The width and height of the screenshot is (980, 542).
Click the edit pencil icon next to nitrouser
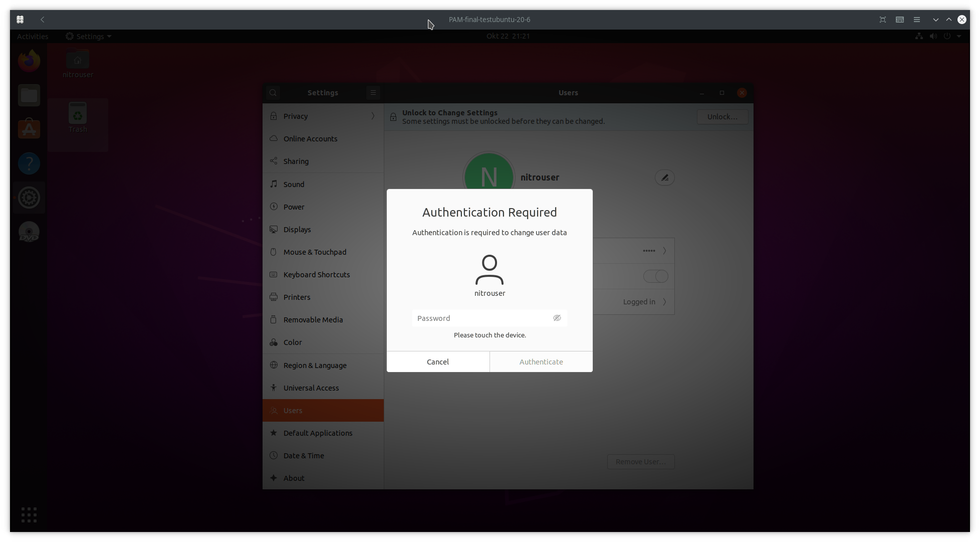click(664, 177)
